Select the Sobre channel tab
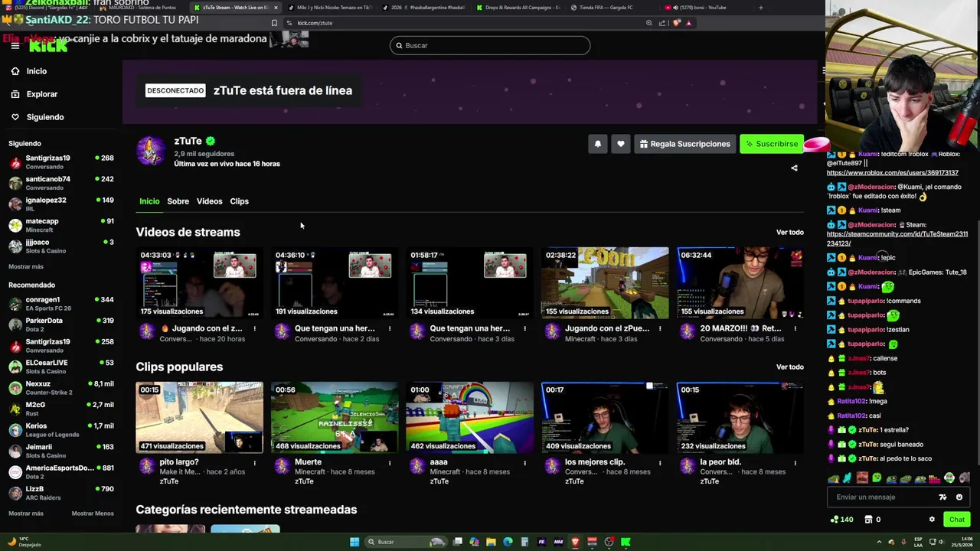The image size is (980, 551). (x=178, y=201)
